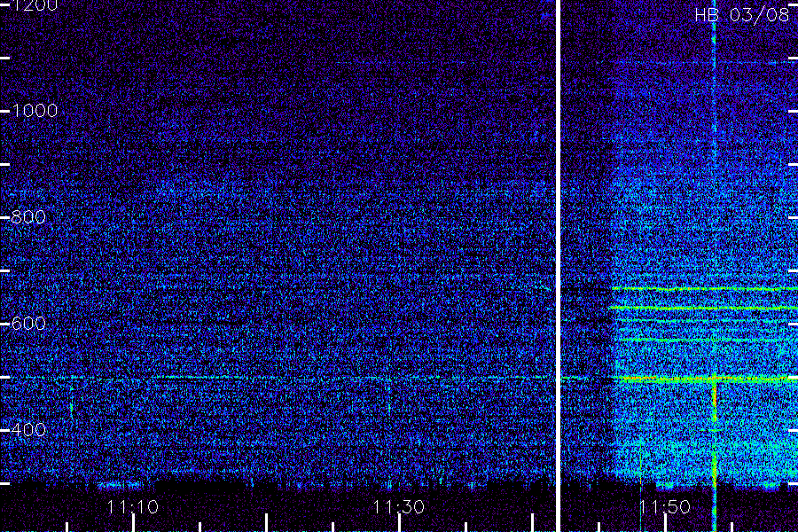Click the 11:10 time axis label
This screenshot has width=798, height=532.
pos(133,507)
